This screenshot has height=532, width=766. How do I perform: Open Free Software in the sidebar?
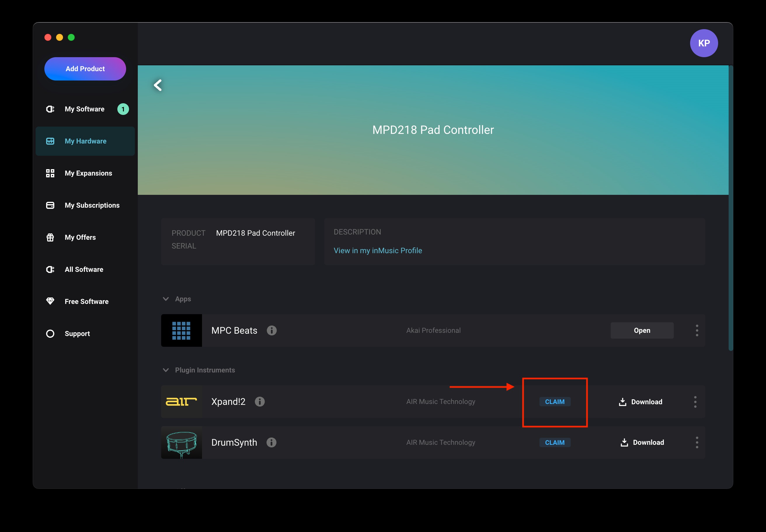(x=86, y=301)
